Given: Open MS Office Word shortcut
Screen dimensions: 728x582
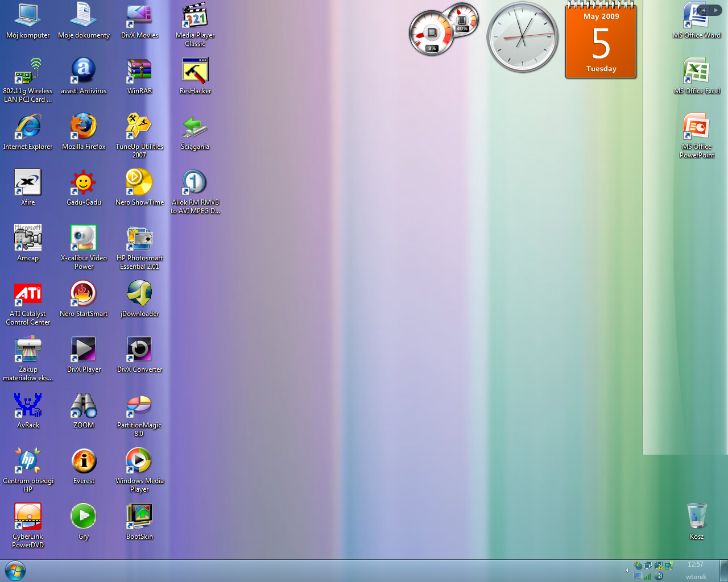Looking at the screenshot, I should pos(697,21).
